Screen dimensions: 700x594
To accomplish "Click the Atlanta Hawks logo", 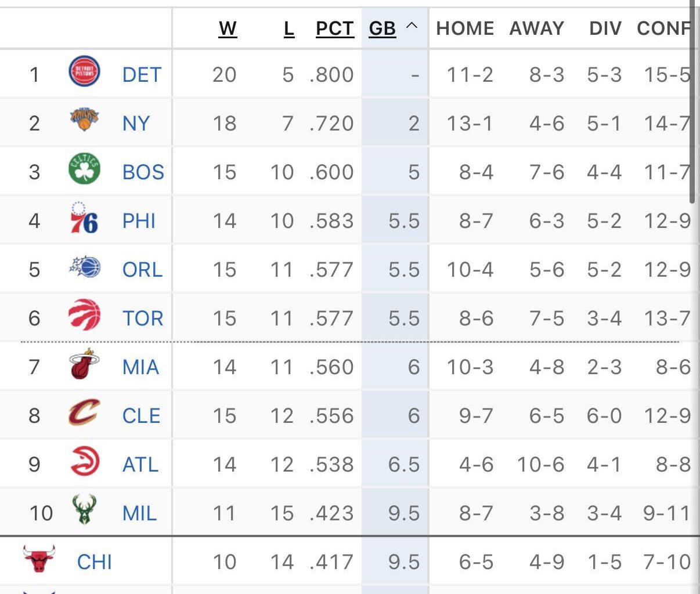I will [84, 462].
